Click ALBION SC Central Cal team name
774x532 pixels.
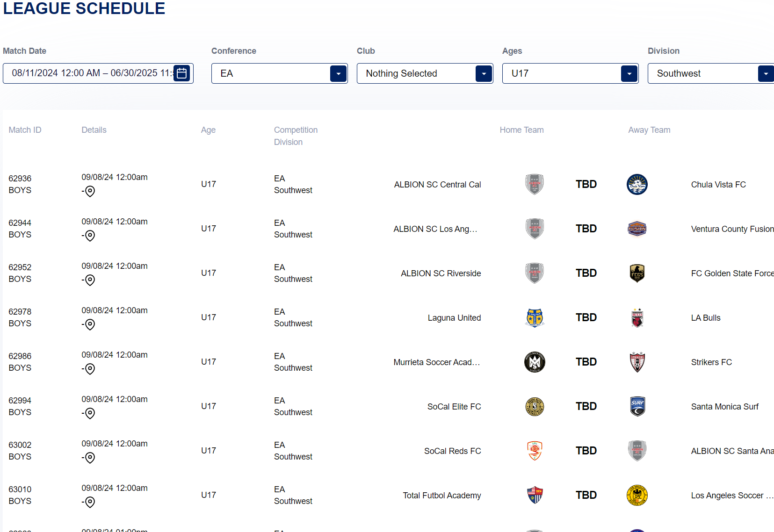coord(437,185)
